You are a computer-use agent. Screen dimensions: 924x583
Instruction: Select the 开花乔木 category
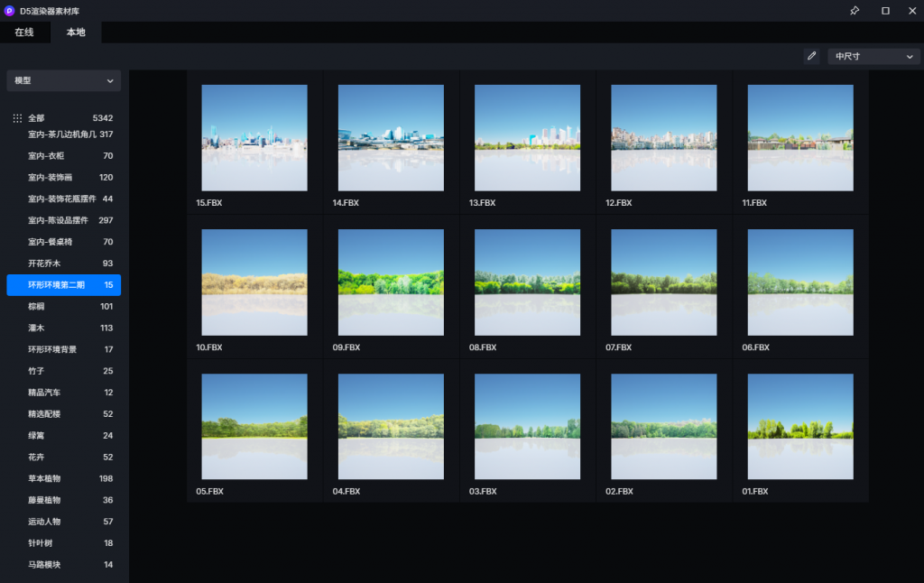64,264
